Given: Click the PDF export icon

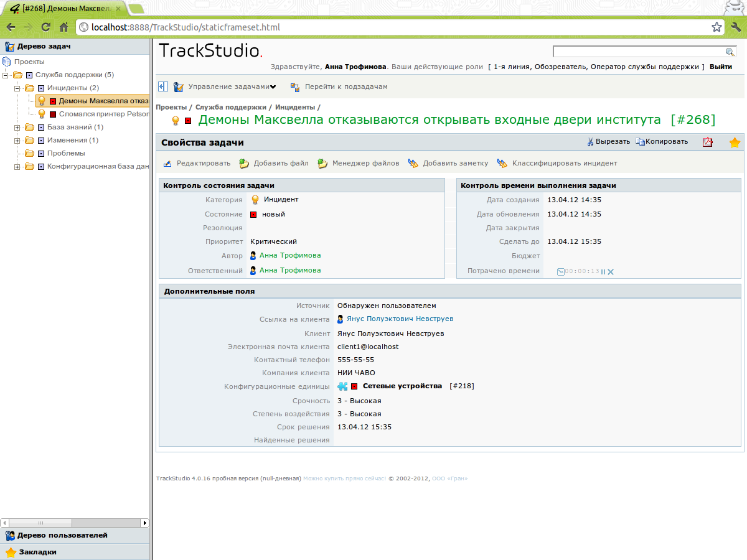Looking at the screenshot, I should pyautogui.click(x=708, y=142).
